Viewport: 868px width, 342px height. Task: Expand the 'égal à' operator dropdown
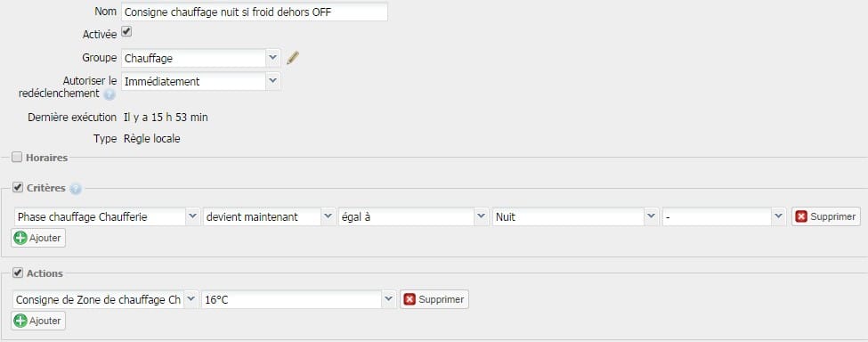click(x=414, y=217)
